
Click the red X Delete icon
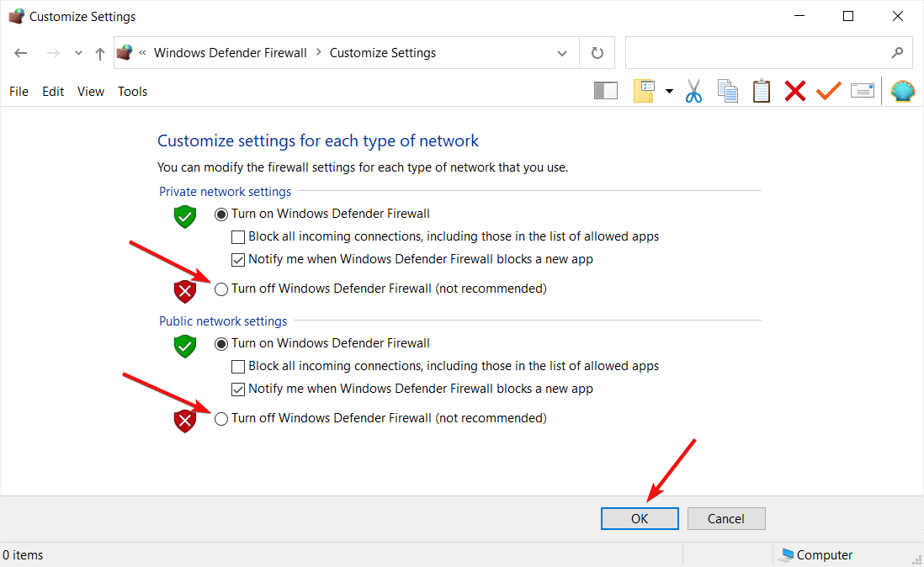[x=794, y=91]
